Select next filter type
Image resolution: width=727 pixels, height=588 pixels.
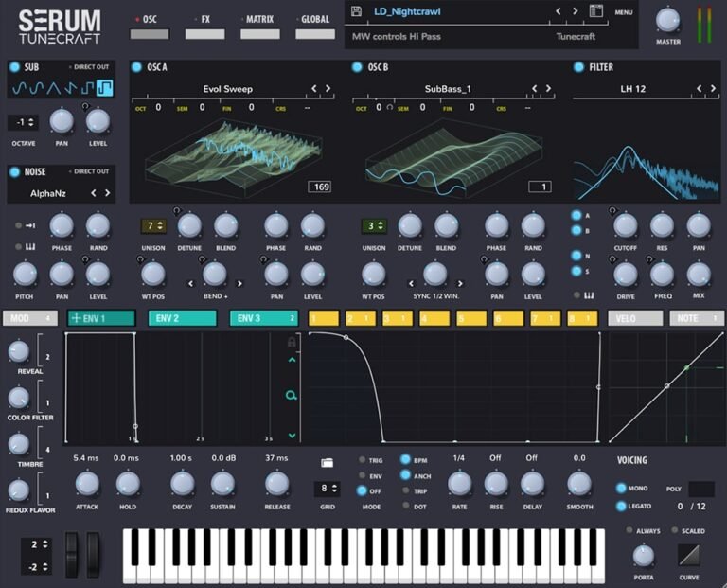coord(713,88)
